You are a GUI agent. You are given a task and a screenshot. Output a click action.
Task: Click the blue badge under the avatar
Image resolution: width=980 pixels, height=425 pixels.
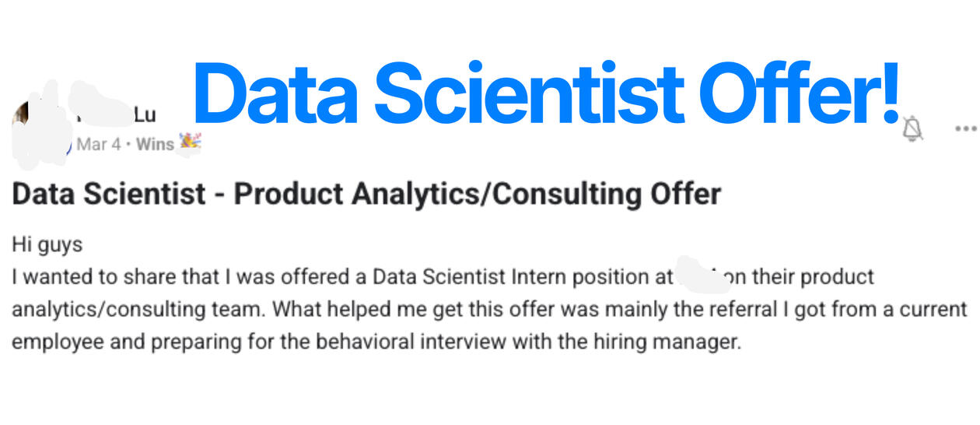click(x=69, y=146)
